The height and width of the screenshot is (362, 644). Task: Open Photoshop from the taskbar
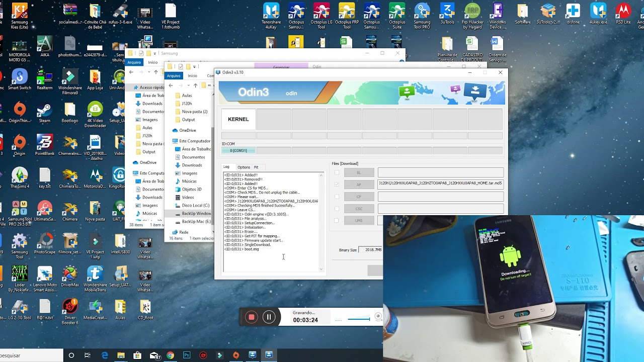point(187,355)
